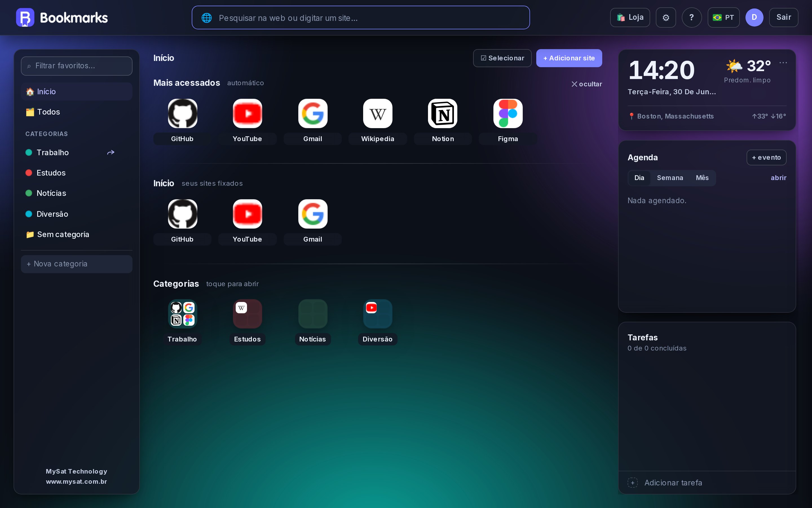
Task: Open the user avatar D
Action: point(754,17)
